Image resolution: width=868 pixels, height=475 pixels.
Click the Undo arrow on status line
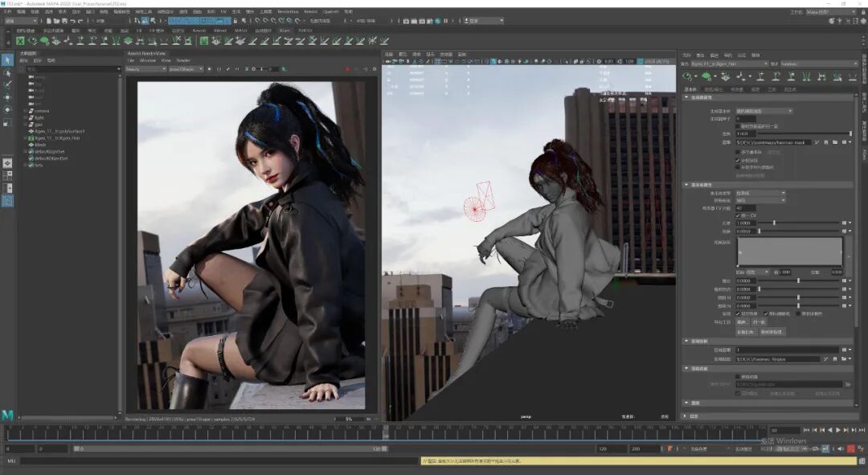click(72, 21)
